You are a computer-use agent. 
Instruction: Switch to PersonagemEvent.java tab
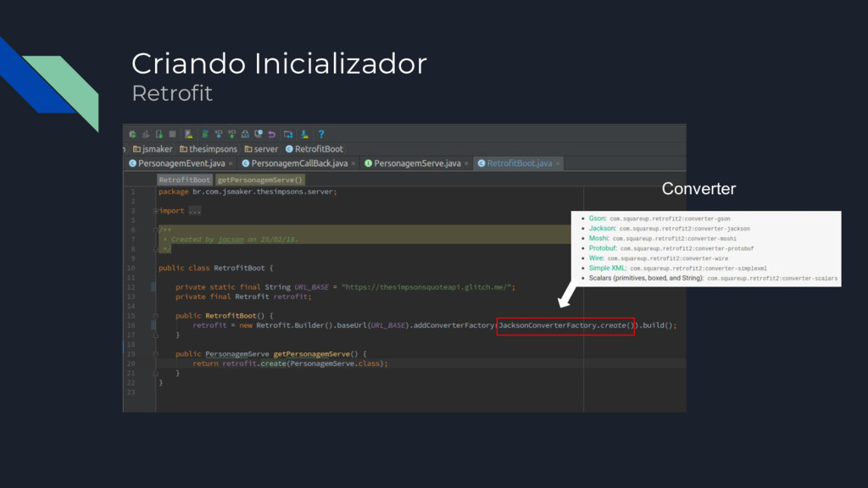coord(181,164)
